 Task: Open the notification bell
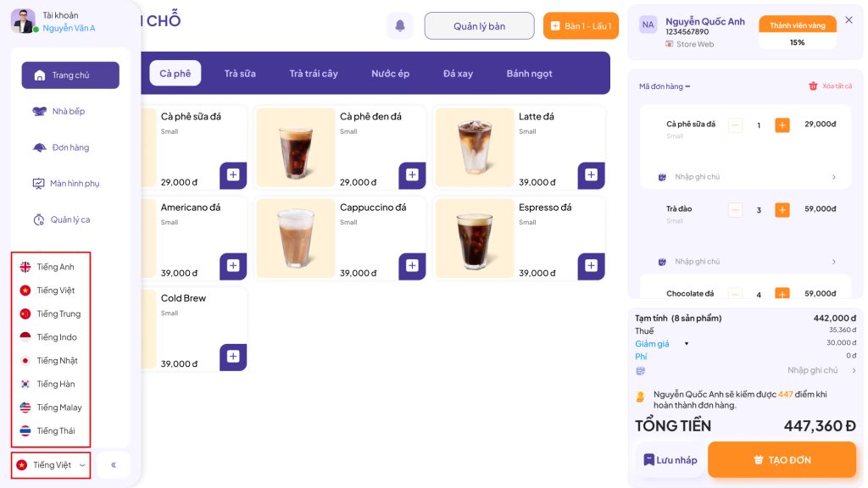tap(400, 25)
